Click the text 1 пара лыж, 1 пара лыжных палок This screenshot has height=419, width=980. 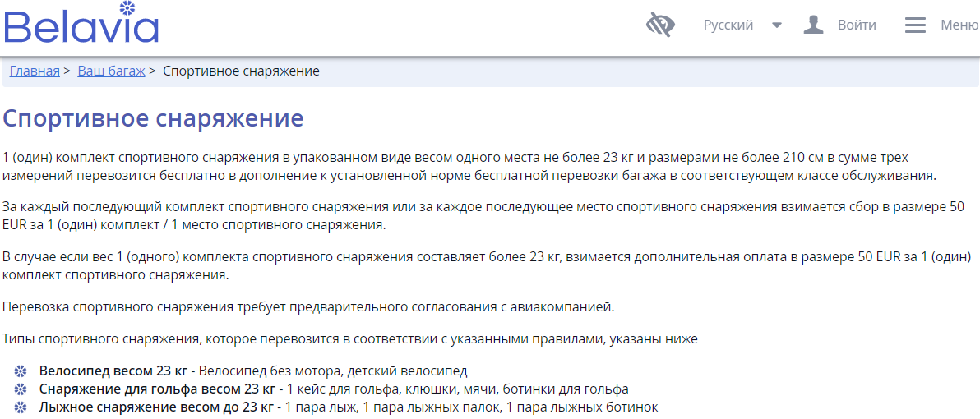[471, 407]
